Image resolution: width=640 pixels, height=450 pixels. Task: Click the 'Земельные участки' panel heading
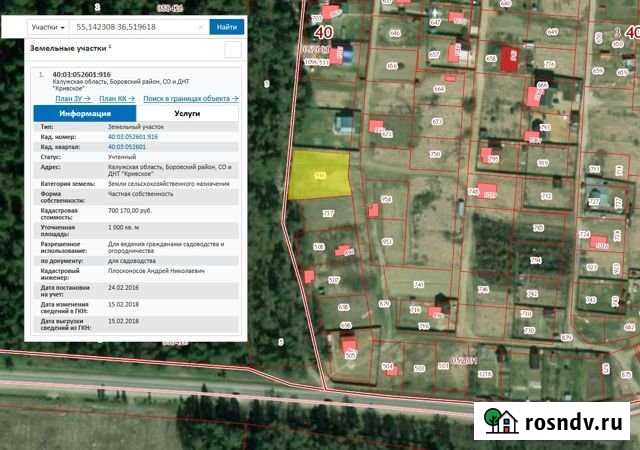point(68,48)
